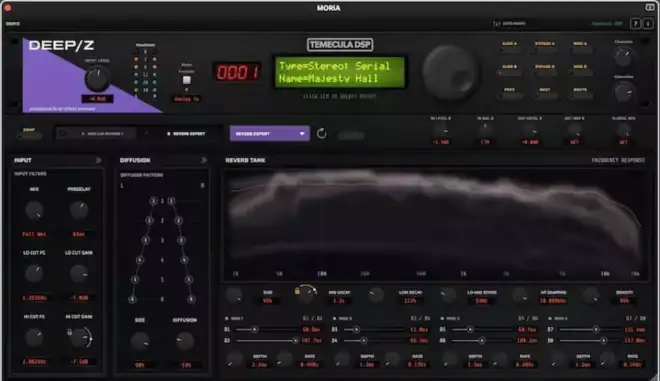Select left diffuser node 1 in pattern

click(153, 201)
